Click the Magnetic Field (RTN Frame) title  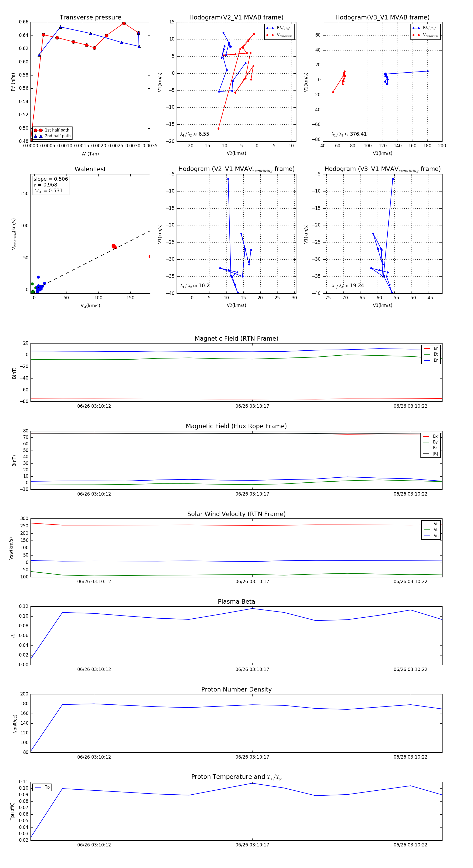(236, 339)
